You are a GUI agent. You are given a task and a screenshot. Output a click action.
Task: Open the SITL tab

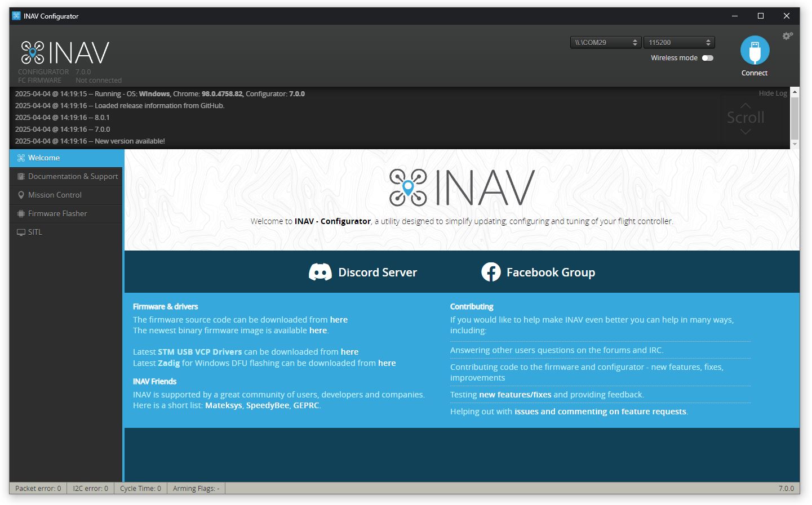click(66, 233)
